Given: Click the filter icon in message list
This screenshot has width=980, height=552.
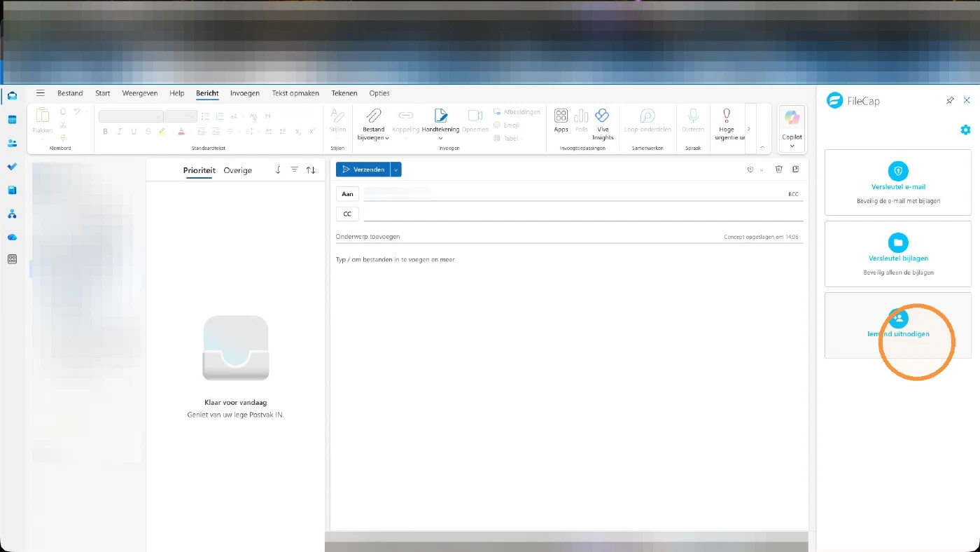Looking at the screenshot, I should pos(294,170).
